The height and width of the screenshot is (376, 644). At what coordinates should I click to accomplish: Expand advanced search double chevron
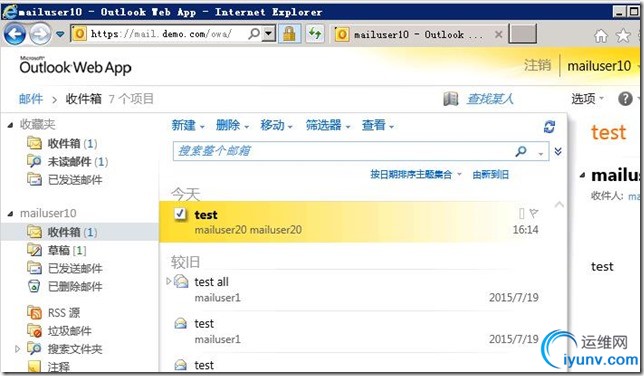click(558, 151)
